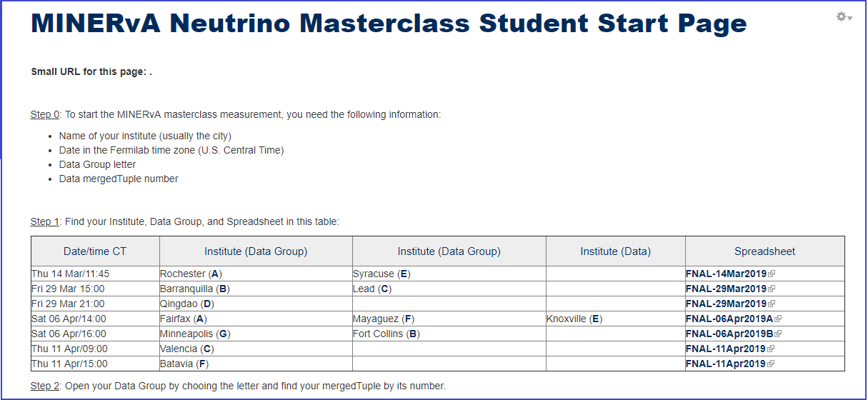Click external link icon beside FNAL-06Apr2019B
The width and height of the screenshot is (868, 400).
pos(778,334)
